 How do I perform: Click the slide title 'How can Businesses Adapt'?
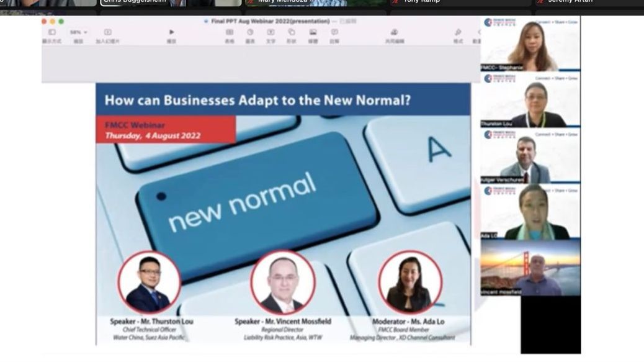point(257,100)
